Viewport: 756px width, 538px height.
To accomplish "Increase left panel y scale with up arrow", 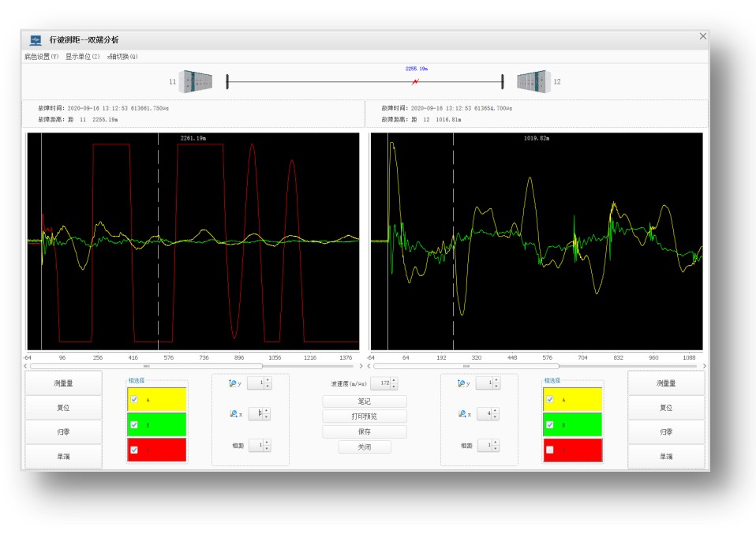I will 268,380.
